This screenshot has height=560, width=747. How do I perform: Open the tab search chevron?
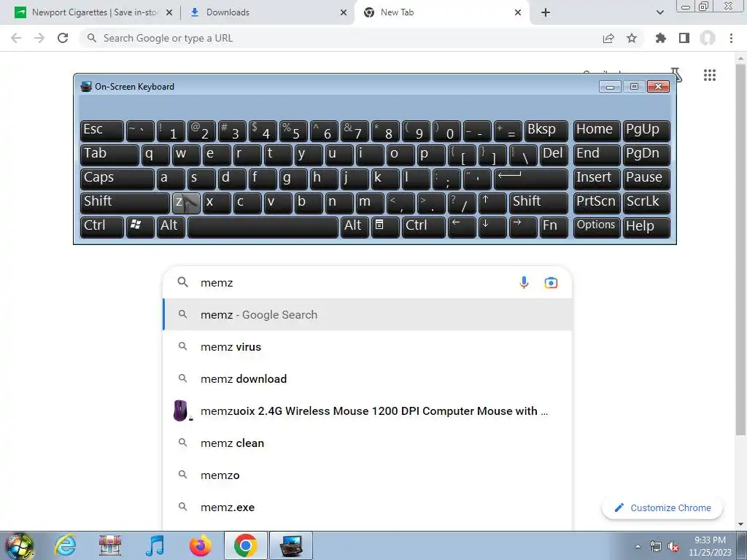[x=659, y=12]
